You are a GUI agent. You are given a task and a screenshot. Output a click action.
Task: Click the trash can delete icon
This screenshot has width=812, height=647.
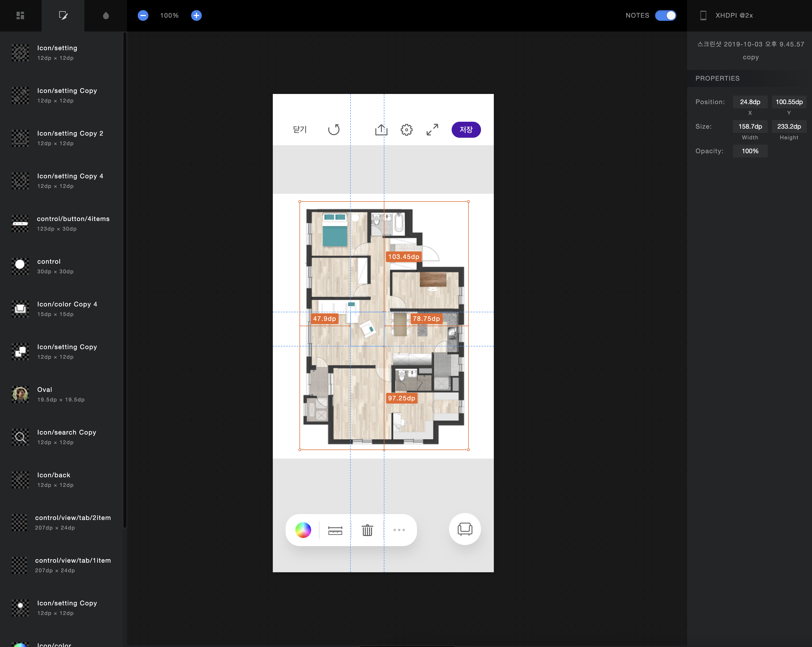click(367, 530)
